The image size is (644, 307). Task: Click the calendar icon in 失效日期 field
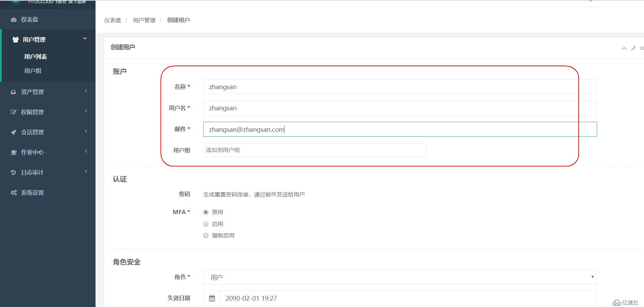[212, 298]
